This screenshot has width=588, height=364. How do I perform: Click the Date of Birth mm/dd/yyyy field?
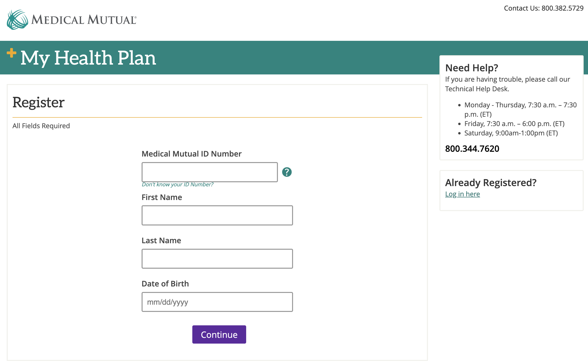(x=217, y=302)
